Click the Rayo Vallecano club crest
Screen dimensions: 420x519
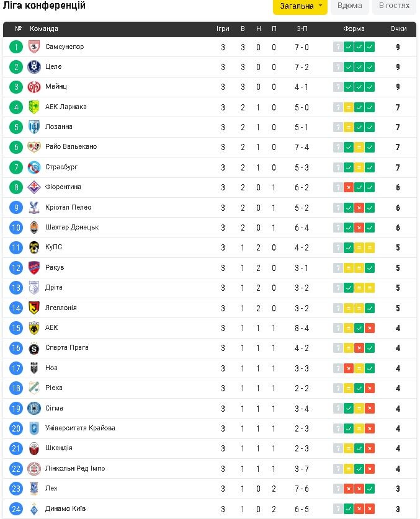tap(34, 148)
